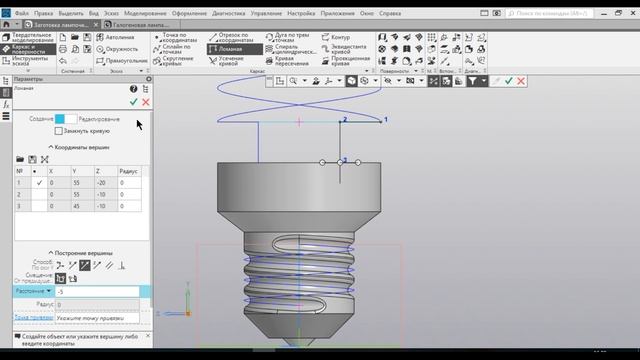The image size is (640, 360).
Task: Click the filter funnel icon in view toolbar
Action: [x=472, y=81]
